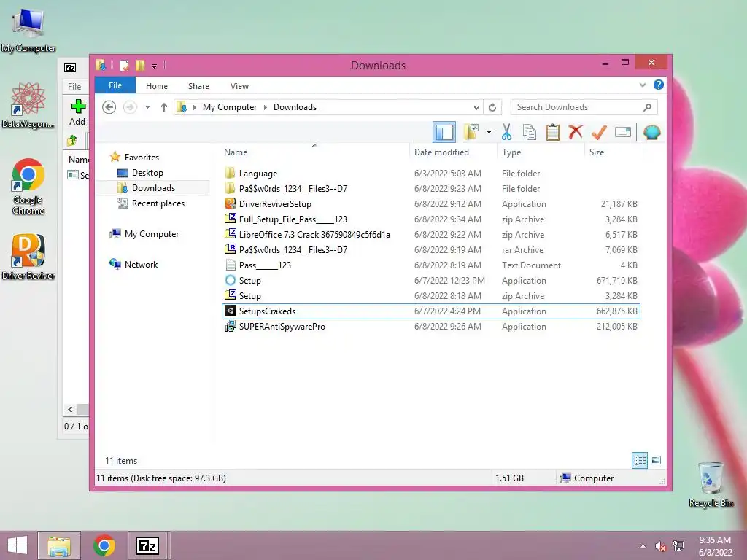Open the recent locations dropdown arrow

(147, 107)
